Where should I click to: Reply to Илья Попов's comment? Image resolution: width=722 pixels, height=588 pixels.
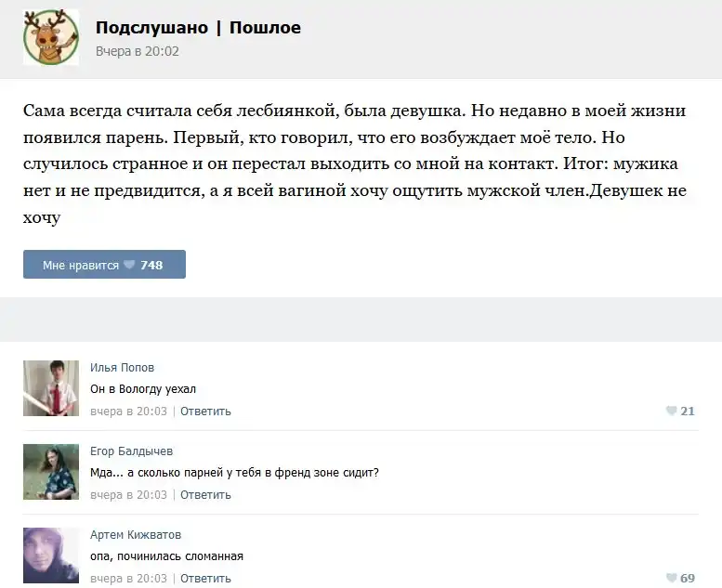click(205, 412)
